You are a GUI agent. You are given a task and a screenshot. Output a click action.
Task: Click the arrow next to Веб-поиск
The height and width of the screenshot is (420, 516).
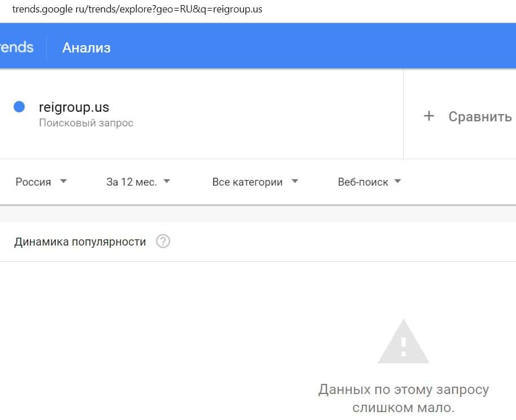(397, 182)
